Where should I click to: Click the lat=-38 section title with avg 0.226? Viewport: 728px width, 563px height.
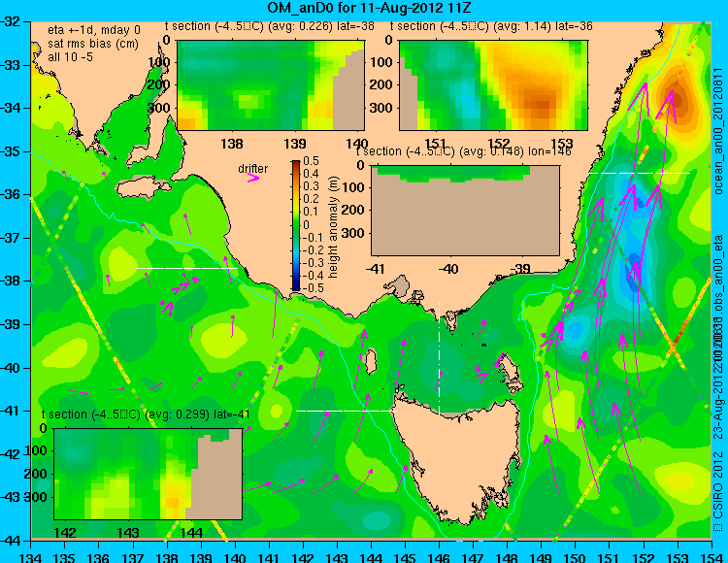269,26
